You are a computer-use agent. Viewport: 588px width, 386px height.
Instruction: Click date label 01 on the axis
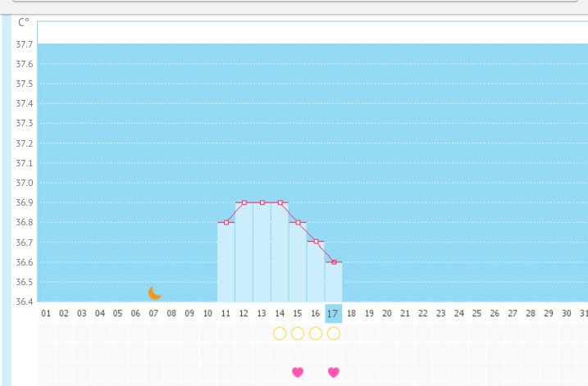46,313
